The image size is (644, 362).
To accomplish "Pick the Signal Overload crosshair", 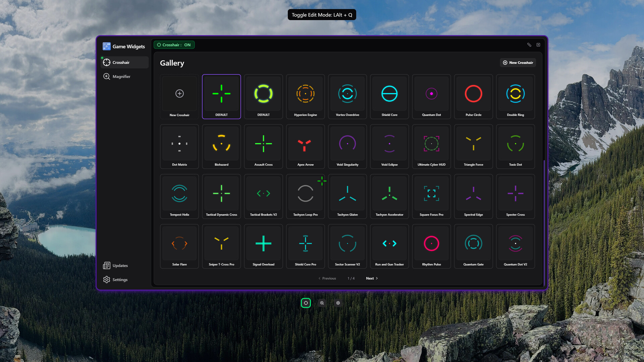I will pos(263,246).
